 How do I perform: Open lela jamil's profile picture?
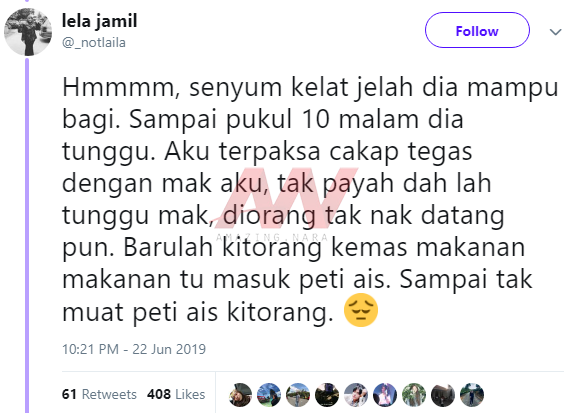tap(28, 32)
